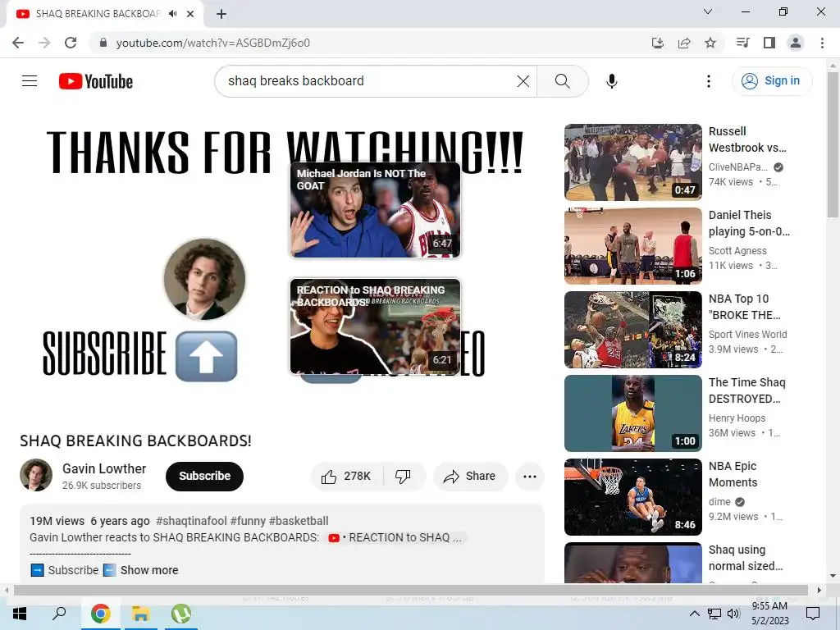Open the install/download page icon in address bar

tap(657, 43)
